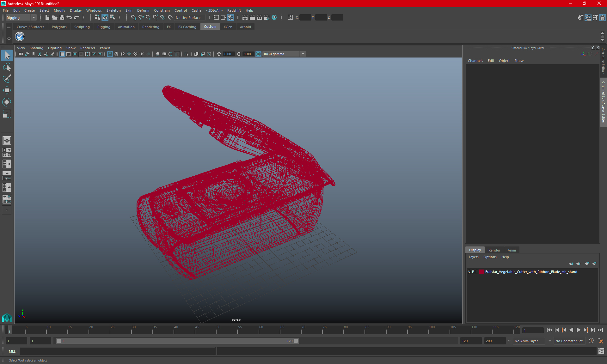The height and width of the screenshot is (364, 607).
Task: Activate the Lasso select tool
Action: (x=7, y=67)
